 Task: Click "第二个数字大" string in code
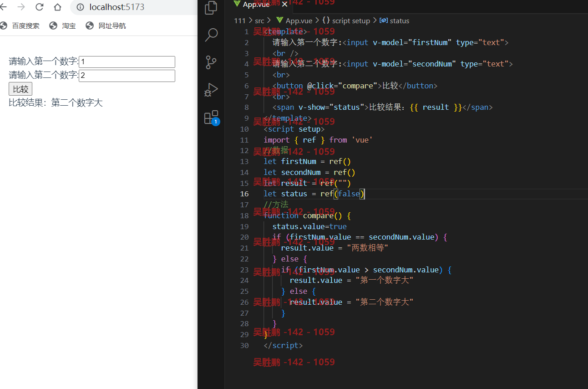pos(385,302)
